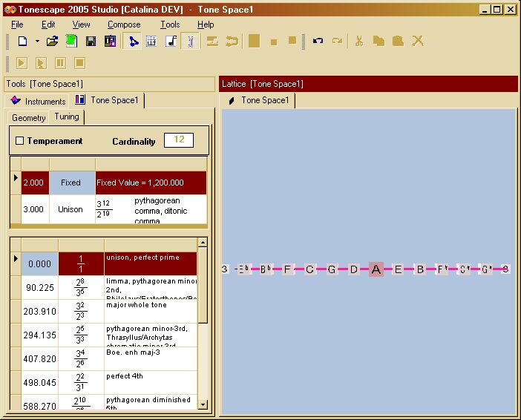Image resolution: width=521 pixels, height=420 pixels.
Task: Click the disabled loop arrow icon
Action: click(x=232, y=42)
